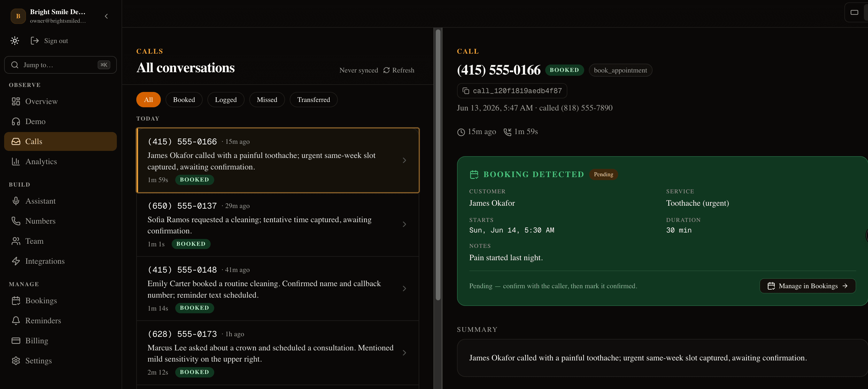Click the Bookings calendar icon in sidebar
The height and width of the screenshot is (389, 868).
point(16,301)
